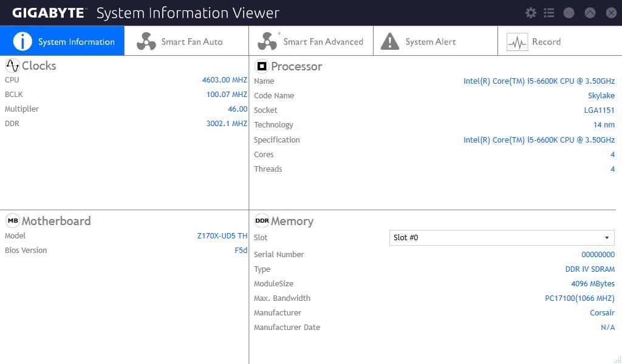The image size is (622, 364).
Task: Click the up-arrow circle icon in title bar
Action: [590, 13]
